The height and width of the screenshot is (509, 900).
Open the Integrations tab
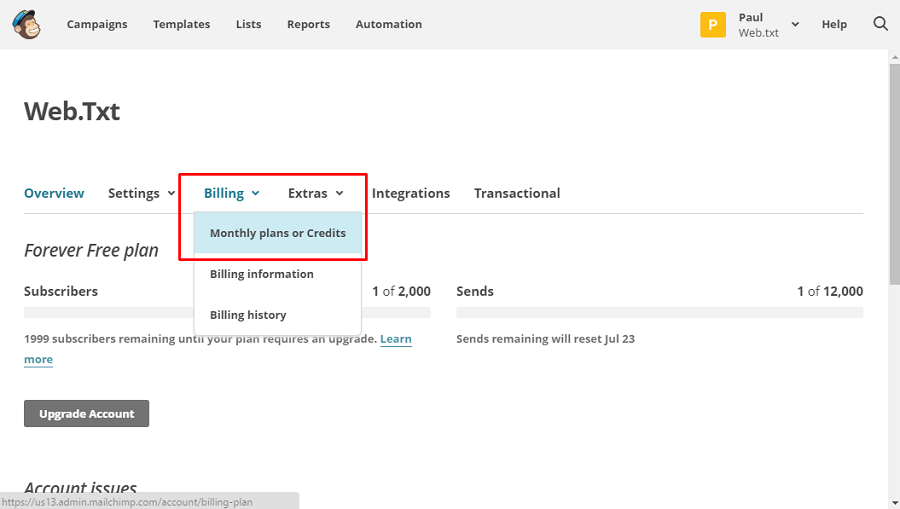pyautogui.click(x=411, y=193)
